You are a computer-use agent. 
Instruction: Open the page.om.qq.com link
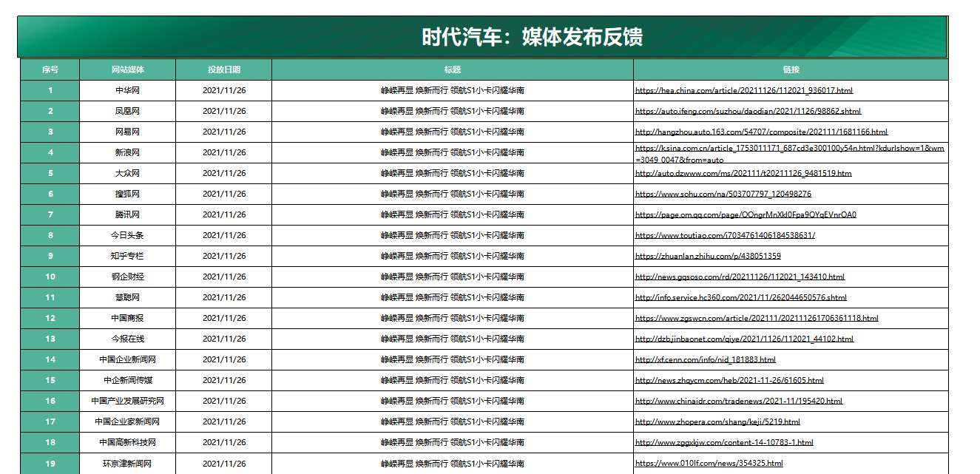click(746, 214)
